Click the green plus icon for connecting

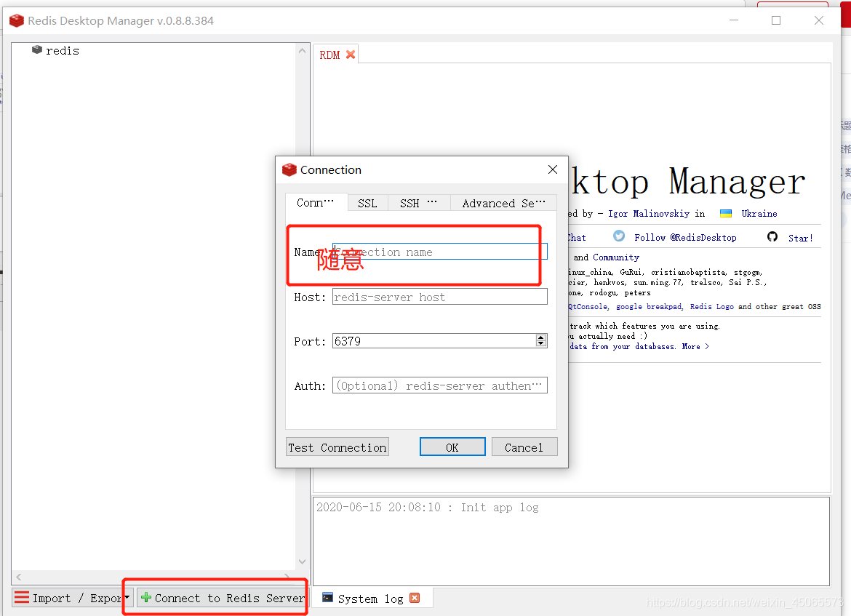tap(146, 598)
